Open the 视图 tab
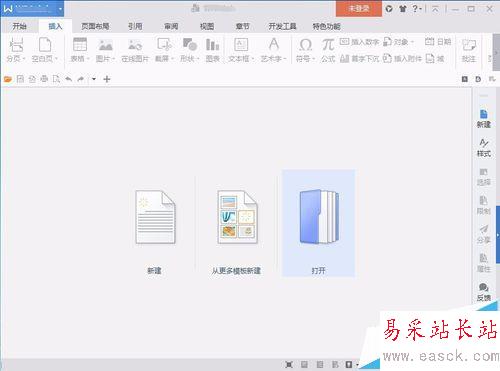 coord(207,26)
